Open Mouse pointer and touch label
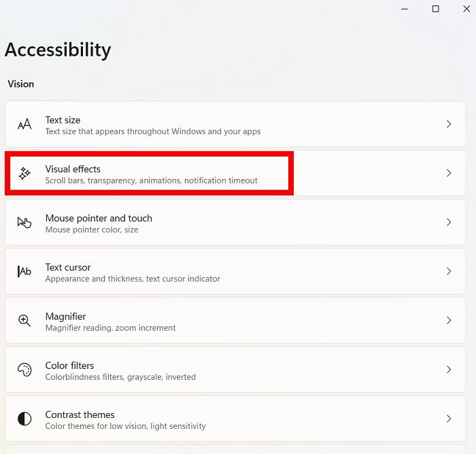The image size is (476, 454). click(99, 218)
